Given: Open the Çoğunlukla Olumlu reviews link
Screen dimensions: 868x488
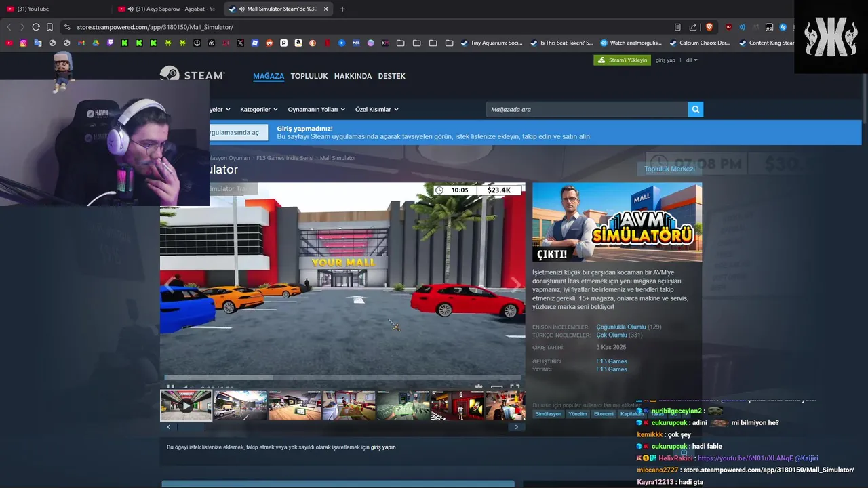Looking at the screenshot, I should [x=621, y=327].
